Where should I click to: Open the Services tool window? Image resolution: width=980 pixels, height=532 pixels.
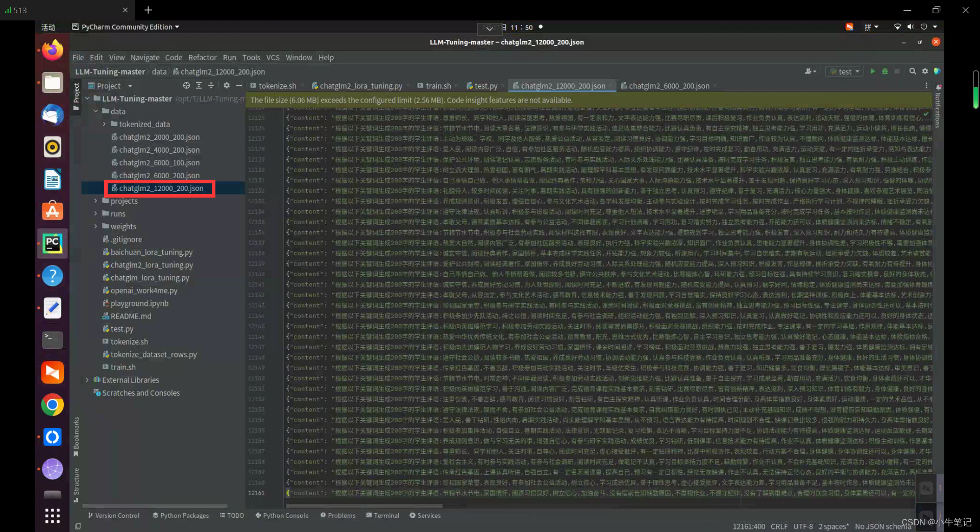point(425,515)
